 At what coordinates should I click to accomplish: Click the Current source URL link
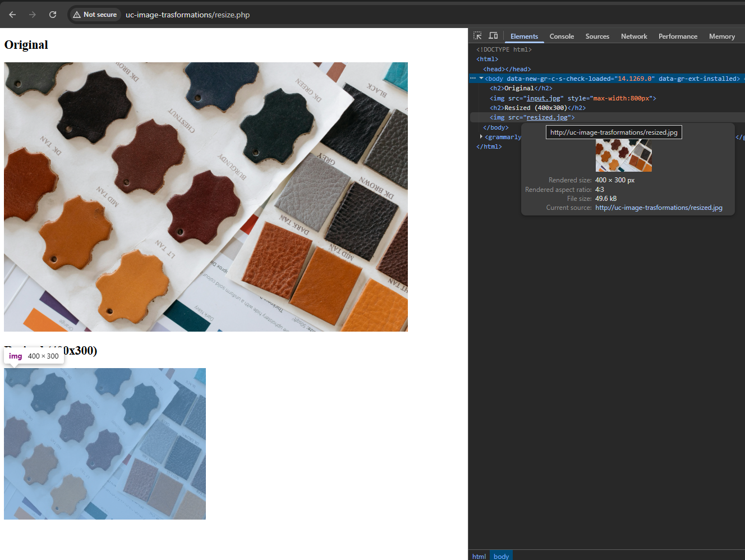click(659, 207)
